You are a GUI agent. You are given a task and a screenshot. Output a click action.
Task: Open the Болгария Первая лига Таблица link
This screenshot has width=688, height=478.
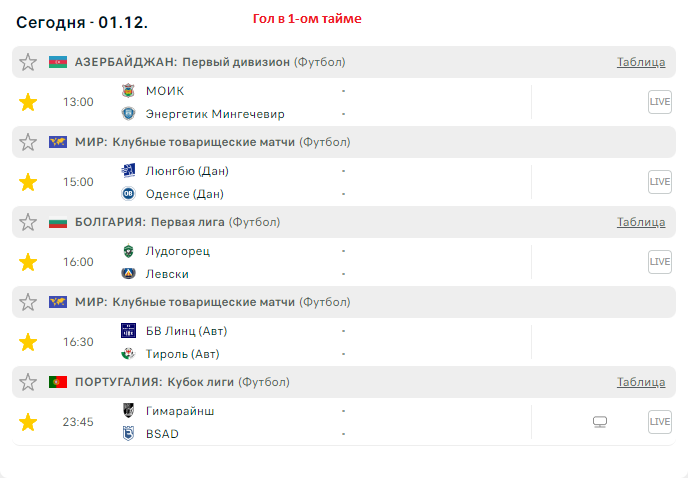click(x=641, y=222)
